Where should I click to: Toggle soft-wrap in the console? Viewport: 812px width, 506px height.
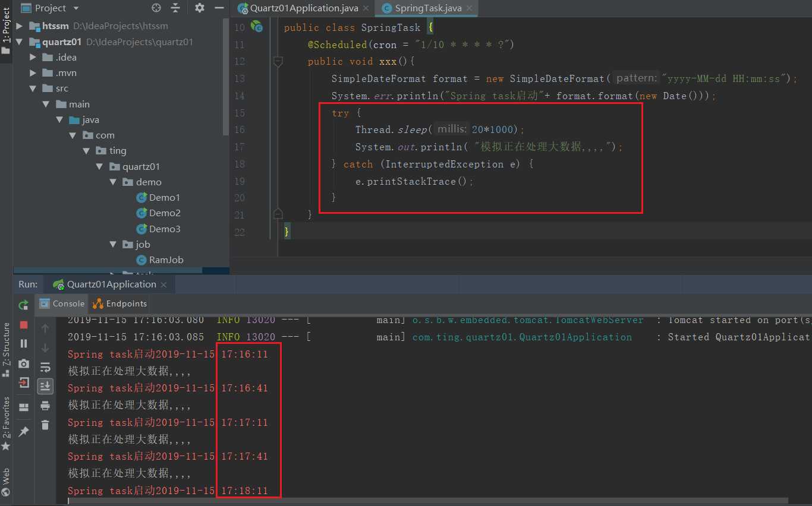[x=45, y=367]
